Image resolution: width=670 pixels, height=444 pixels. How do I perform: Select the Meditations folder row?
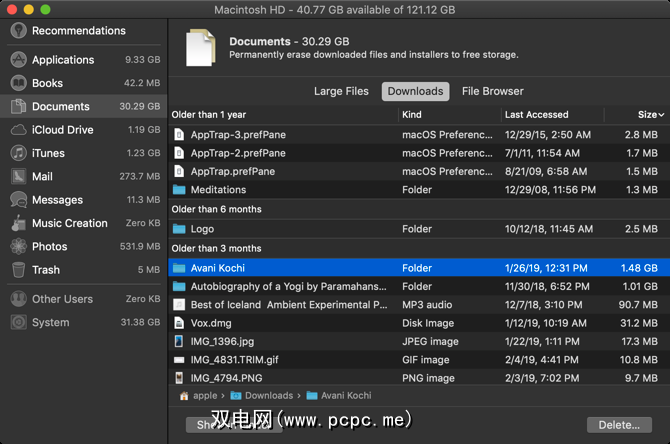click(x=218, y=190)
